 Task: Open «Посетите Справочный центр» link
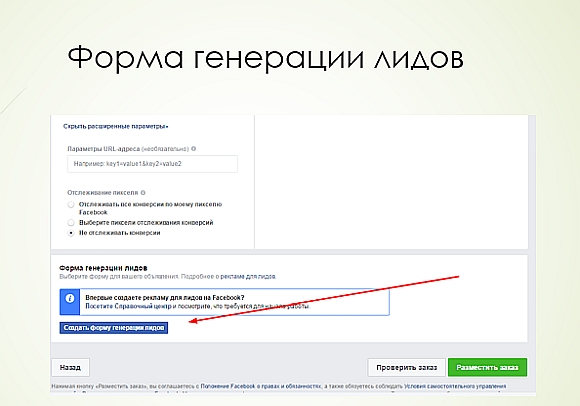(128, 307)
